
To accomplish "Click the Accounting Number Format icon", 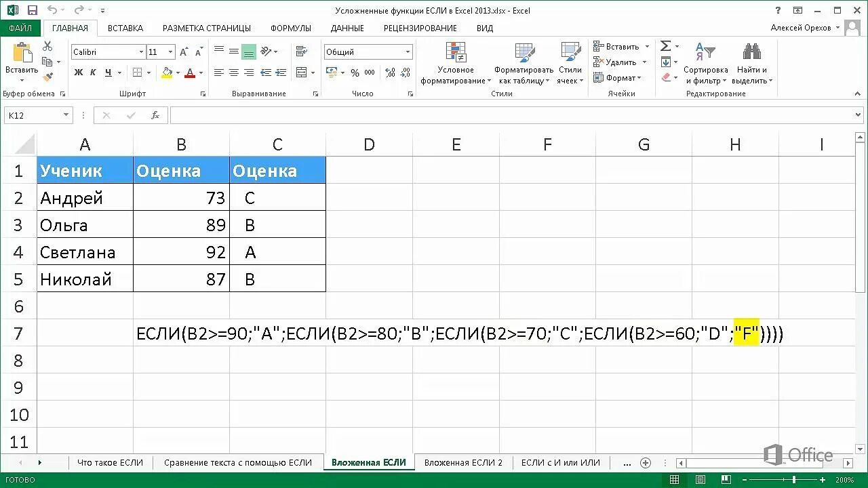I will pos(332,73).
